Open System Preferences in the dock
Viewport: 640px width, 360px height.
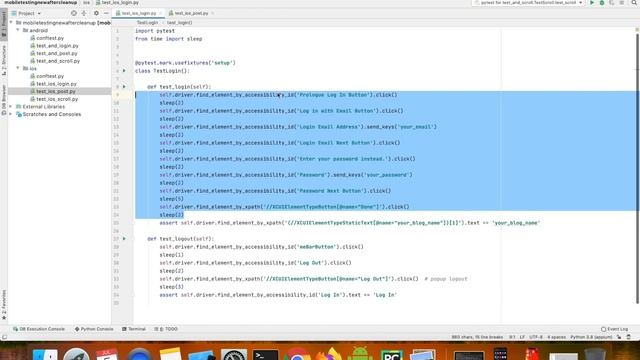point(234,354)
